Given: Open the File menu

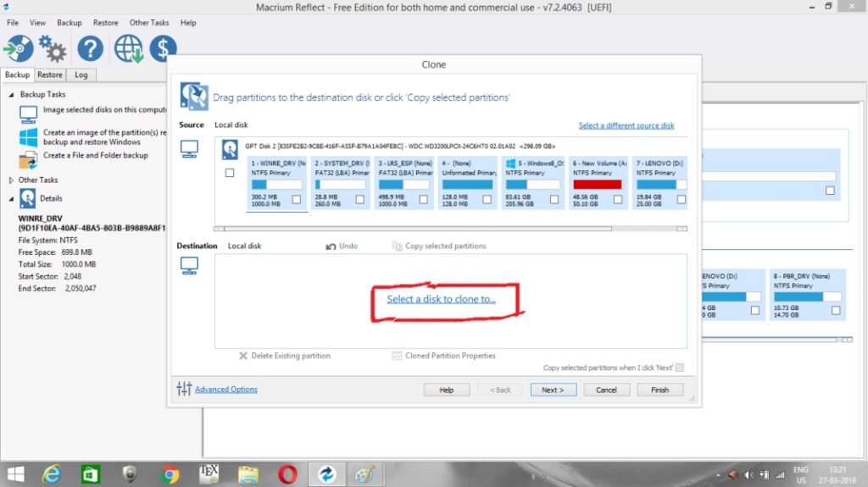Looking at the screenshot, I should [x=13, y=23].
